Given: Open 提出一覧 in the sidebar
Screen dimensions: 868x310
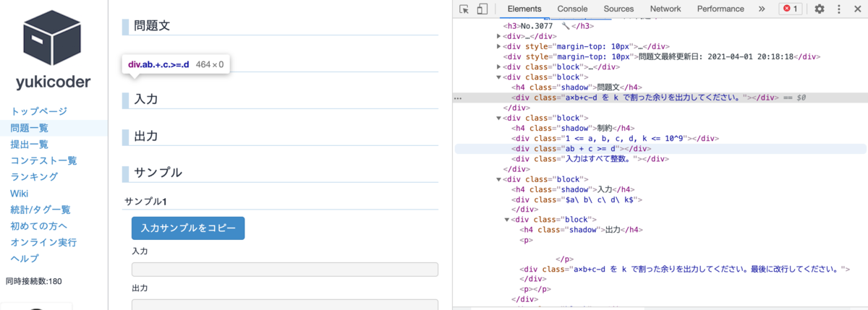Looking at the screenshot, I should (x=29, y=145).
